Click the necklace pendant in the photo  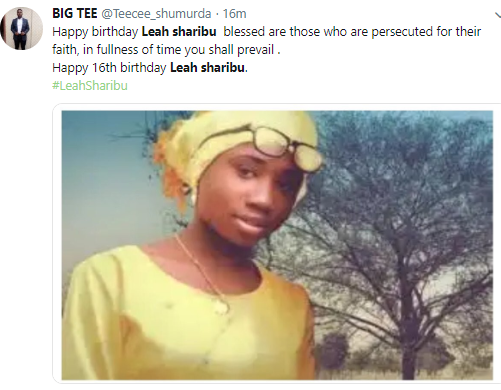point(221,306)
